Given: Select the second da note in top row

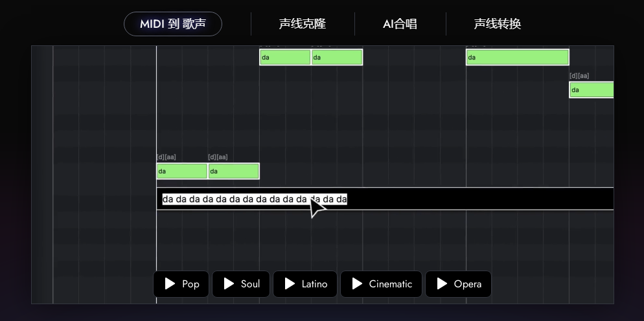Looking at the screenshot, I should click(337, 57).
